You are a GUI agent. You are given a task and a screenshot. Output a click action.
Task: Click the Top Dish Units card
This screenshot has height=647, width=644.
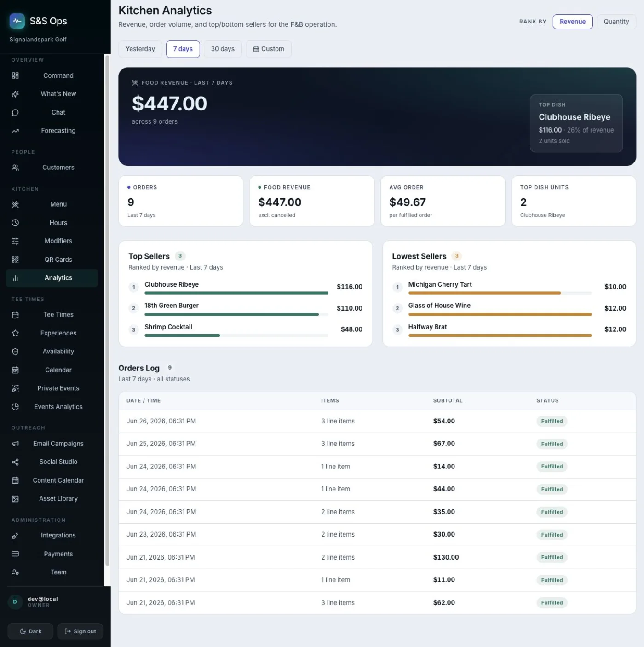tap(574, 201)
